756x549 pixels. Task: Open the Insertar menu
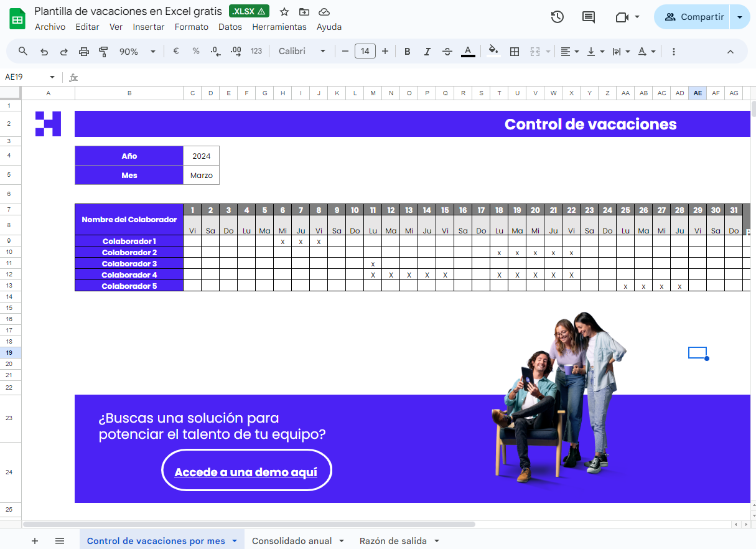[x=149, y=27]
